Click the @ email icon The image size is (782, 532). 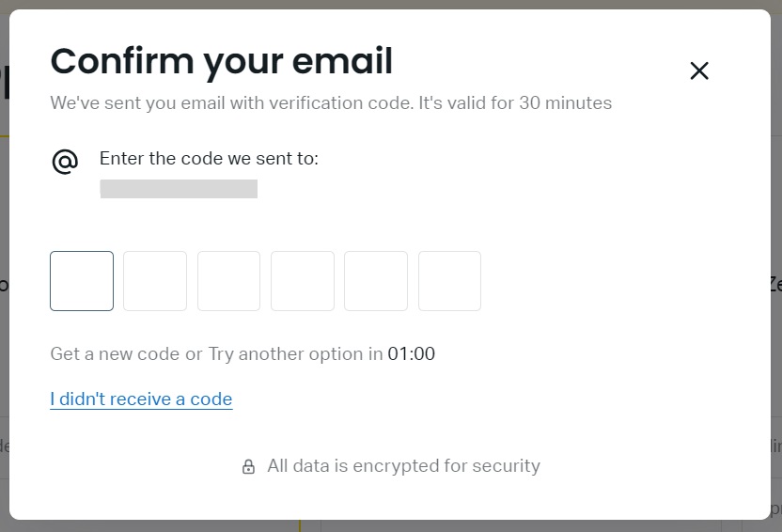(x=65, y=162)
